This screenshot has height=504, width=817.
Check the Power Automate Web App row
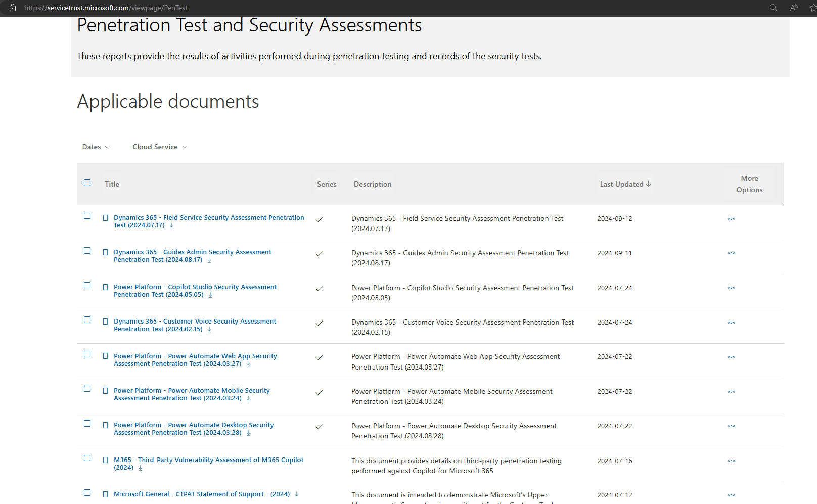(x=87, y=354)
